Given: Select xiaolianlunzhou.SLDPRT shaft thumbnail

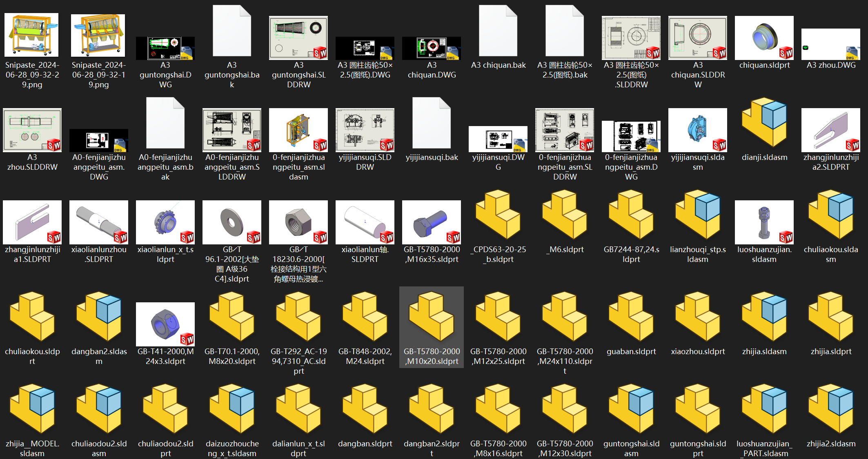Looking at the screenshot, I should (99, 222).
